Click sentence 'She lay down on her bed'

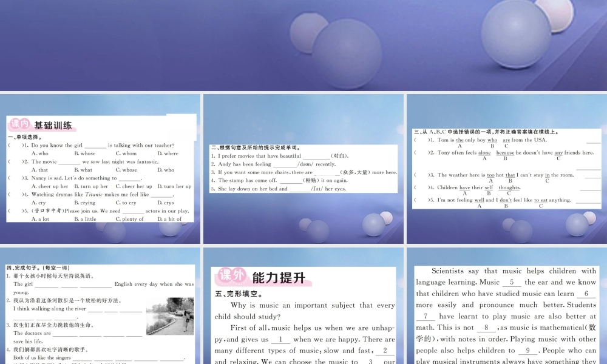(279, 189)
